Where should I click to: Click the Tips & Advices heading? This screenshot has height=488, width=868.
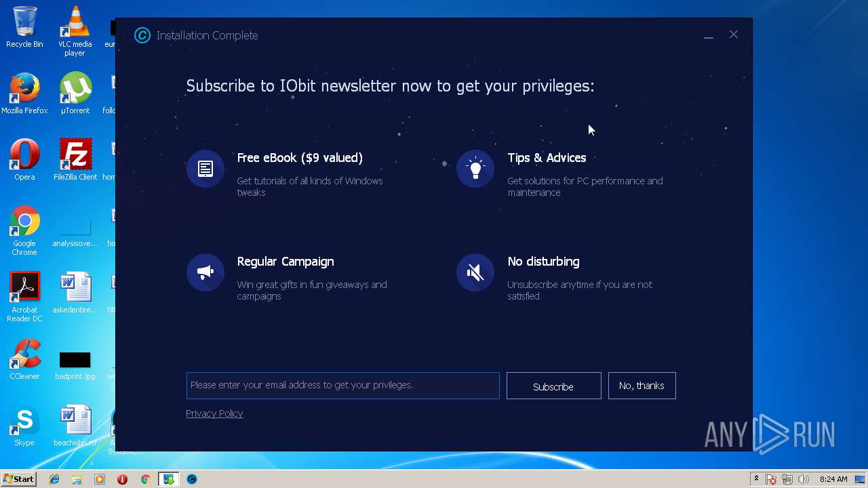point(547,158)
